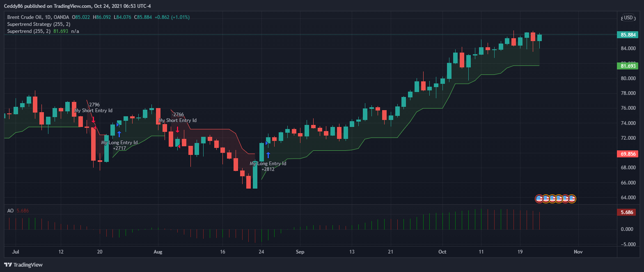Click the red 69.856 price label
The width and height of the screenshot is (644, 272).
tap(628, 154)
